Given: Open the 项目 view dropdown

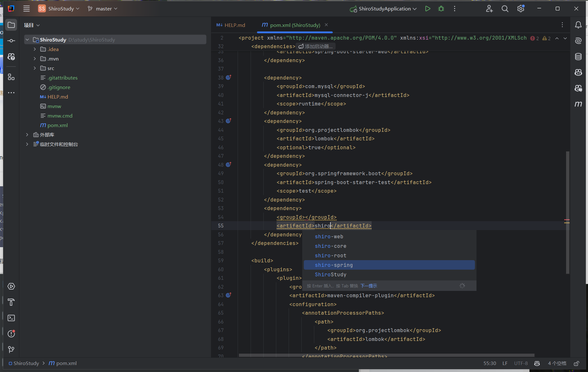Looking at the screenshot, I should (x=32, y=25).
